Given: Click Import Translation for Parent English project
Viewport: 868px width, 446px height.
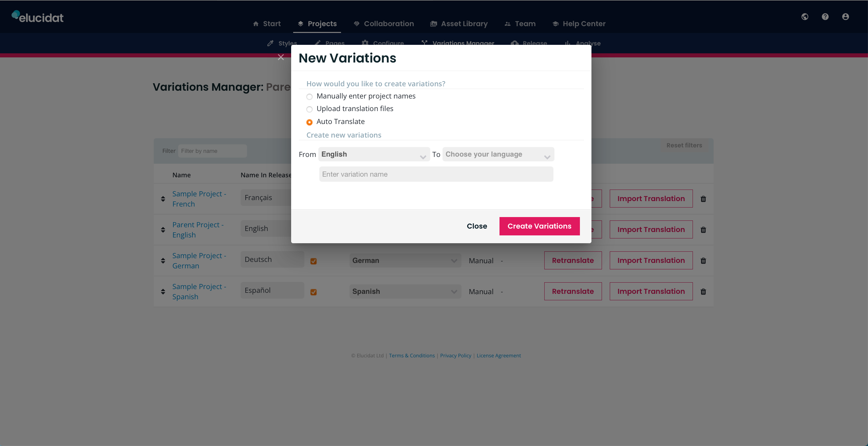Looking at the screenshot, I should [651, 230].
